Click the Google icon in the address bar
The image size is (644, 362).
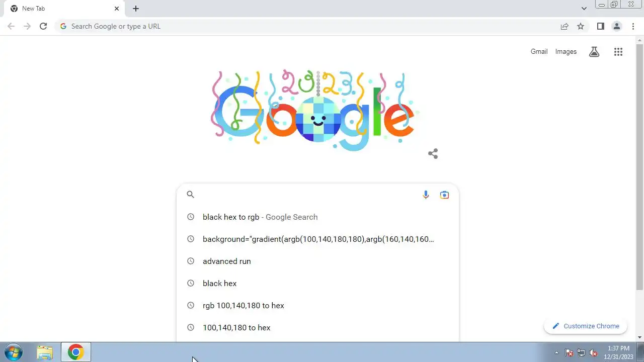63,26
